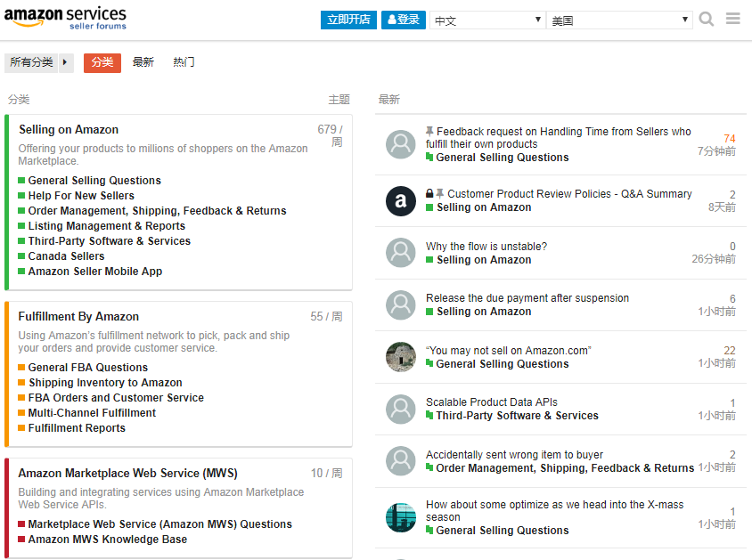Open Marketplace Web Service (Amazon MWS) Questions
Viewport: 752px width, 560px height.
[x=159, y=524]
